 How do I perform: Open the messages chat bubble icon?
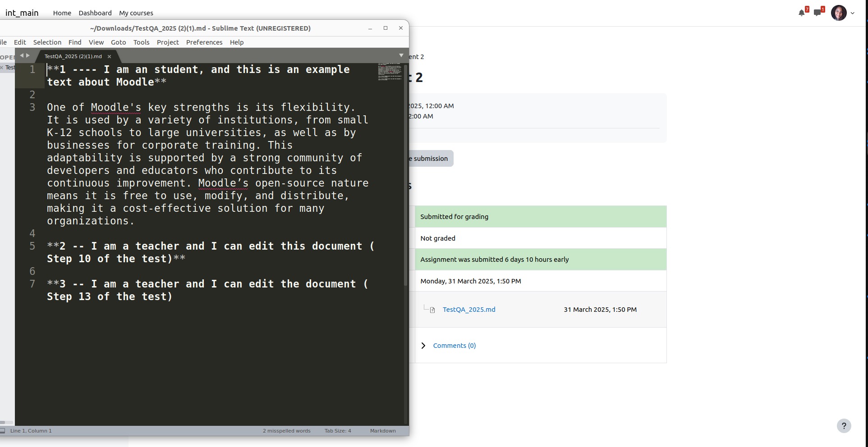click(x=817, y=13)
